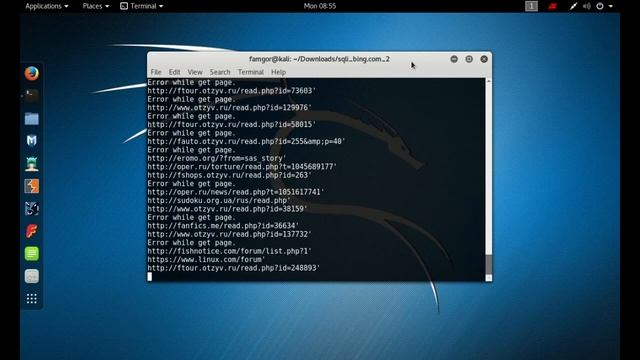This screenshot has height=360, width=640.
Task: Expand the system menu arrow in top bar
Action: click(611, 6)
